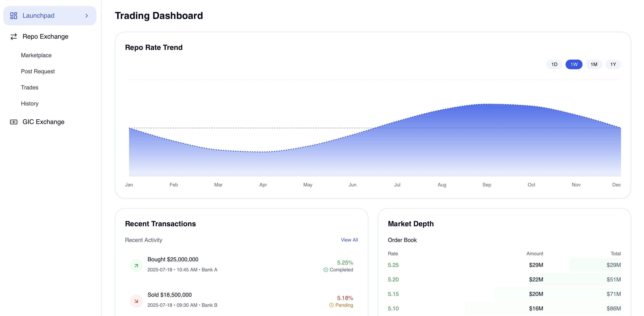
Task: Click the red down-arrow Sold transaction icon
Action: (x=136, y=301)
